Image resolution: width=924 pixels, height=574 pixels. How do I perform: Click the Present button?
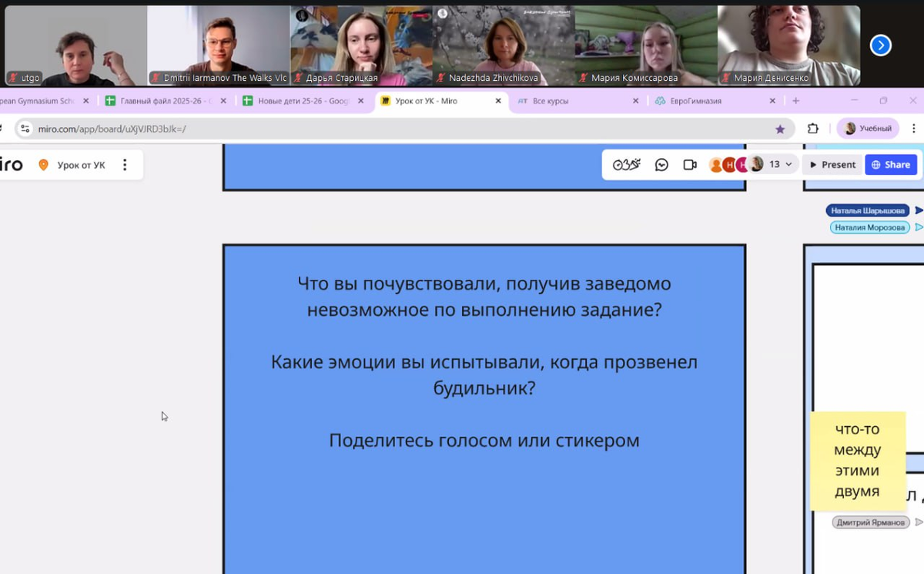click(832, 164)
